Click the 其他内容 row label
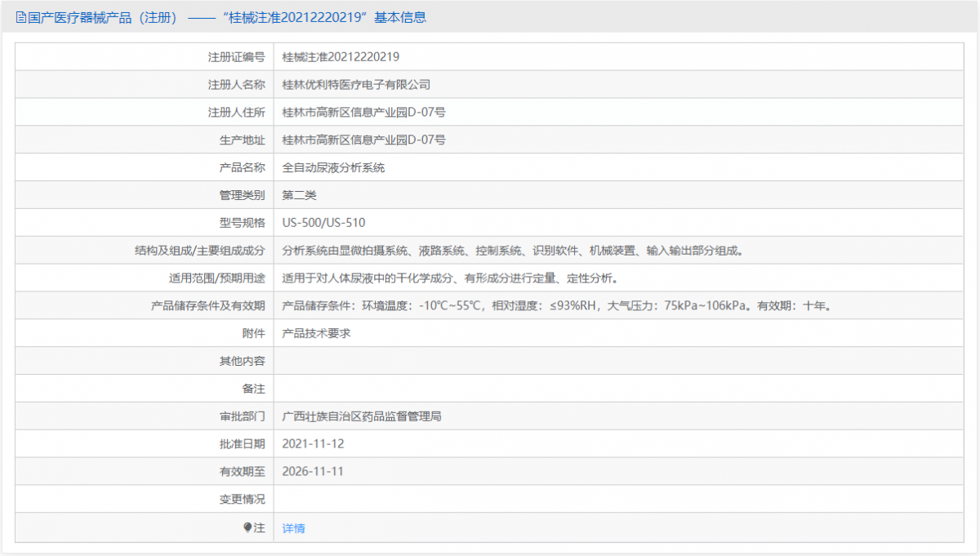The height and width of the screenshot is (556, 980). 242,361
